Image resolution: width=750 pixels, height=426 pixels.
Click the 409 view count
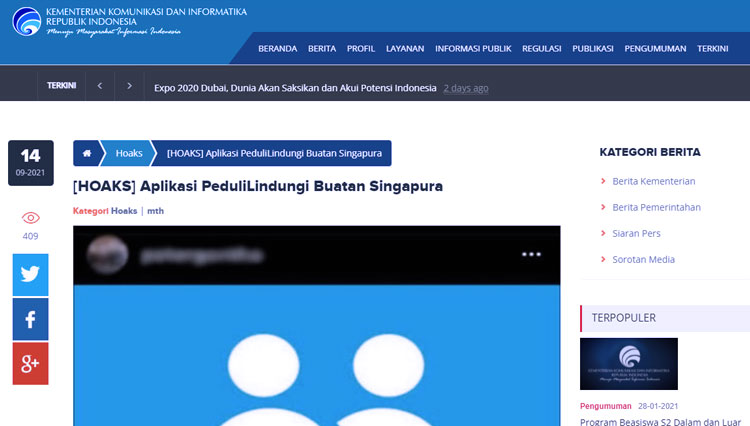coord(31,236)
